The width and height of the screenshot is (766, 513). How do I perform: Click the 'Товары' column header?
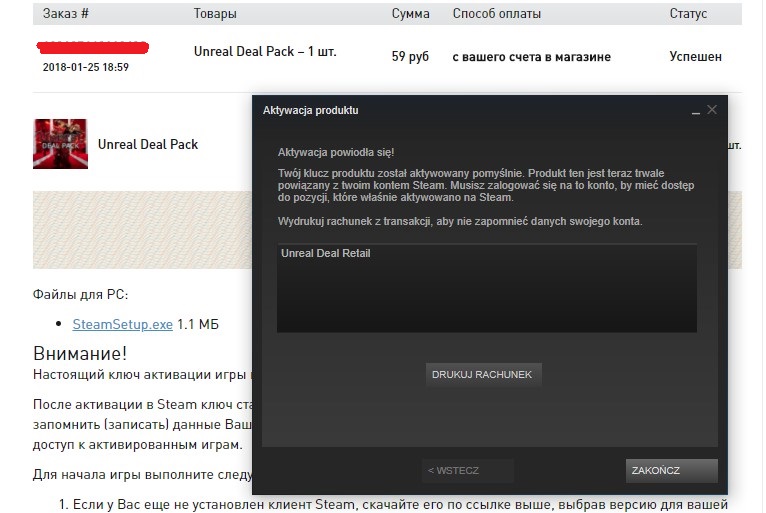[215, 14]
